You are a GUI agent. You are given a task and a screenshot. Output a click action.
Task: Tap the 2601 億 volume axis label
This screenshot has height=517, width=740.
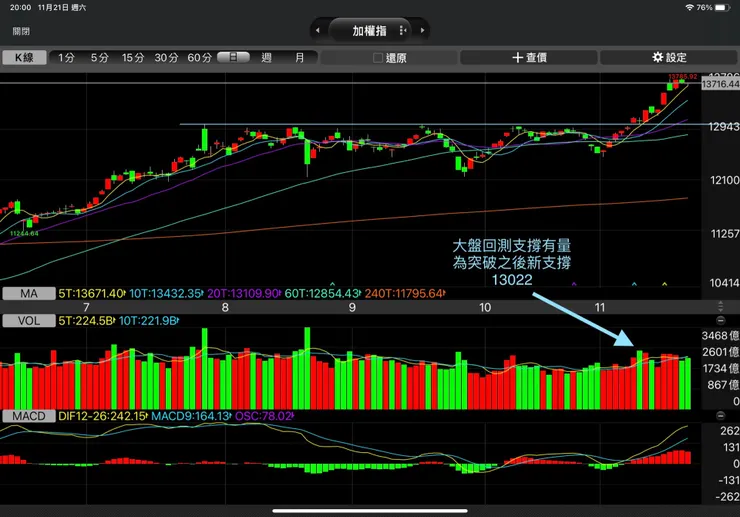[x=720, y=352]
